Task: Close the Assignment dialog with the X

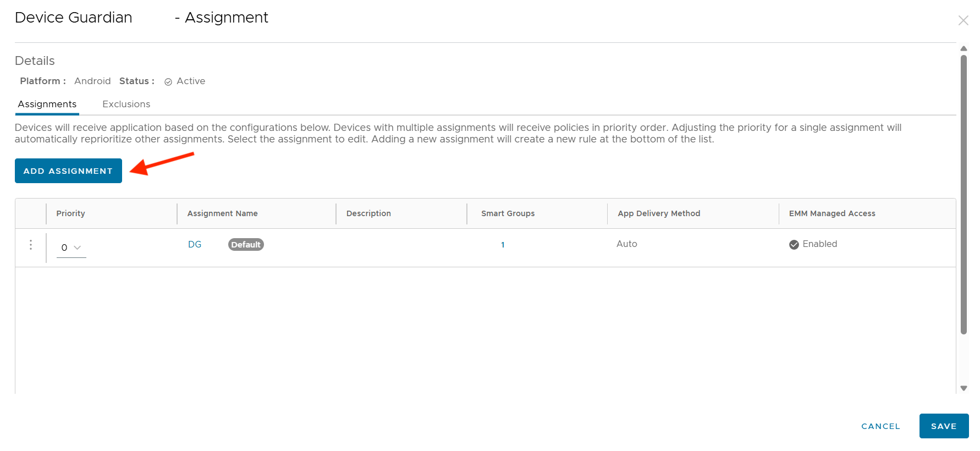Action: (x=963, y=20)
